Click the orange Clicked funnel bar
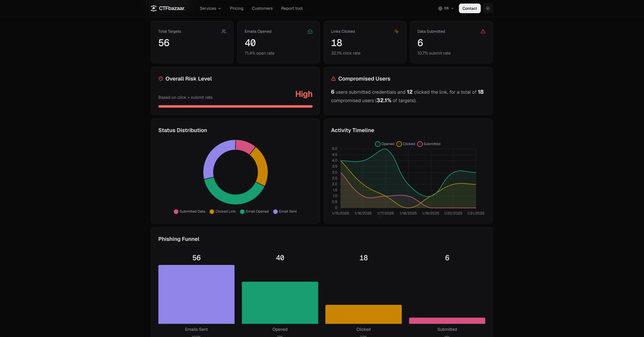Image resolution: width=644 pixels, height=337 pixels. tap(364, 314)
